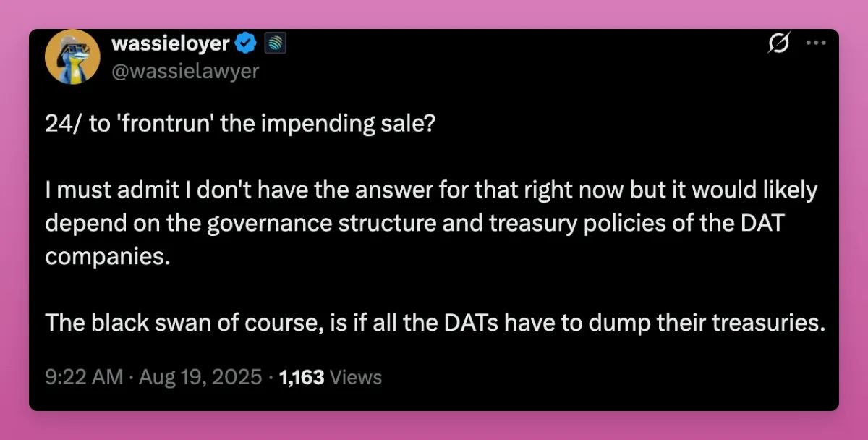The width and height of the screenshot is (868, 440).
Task: Click the wassieloyer profile avatar
Action: [72, 56]
